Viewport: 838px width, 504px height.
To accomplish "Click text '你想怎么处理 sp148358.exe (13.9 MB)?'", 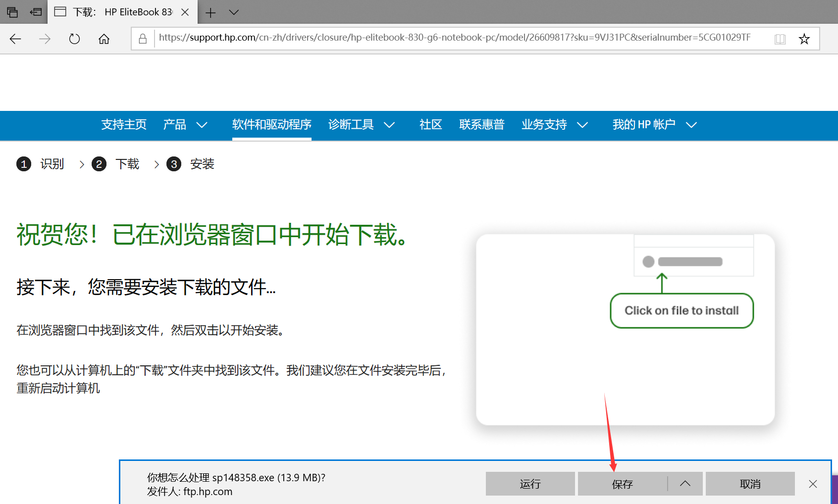I will point(236,478).
